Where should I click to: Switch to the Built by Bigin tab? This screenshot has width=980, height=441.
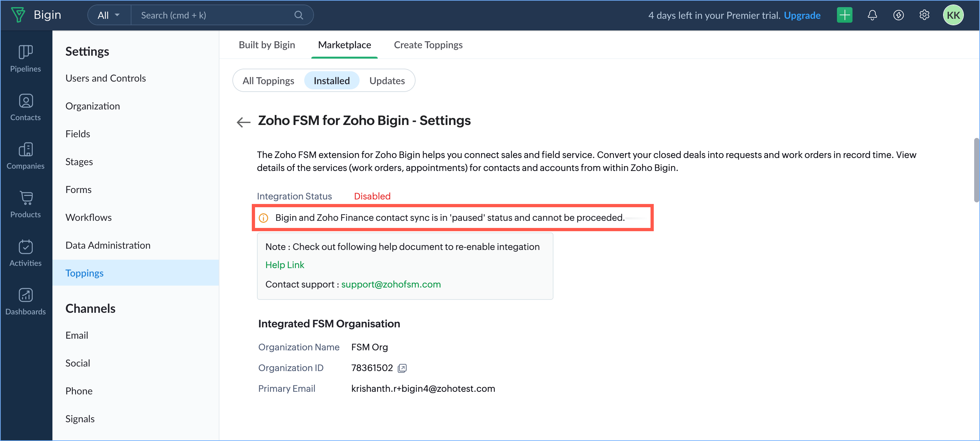pos(267,45)
